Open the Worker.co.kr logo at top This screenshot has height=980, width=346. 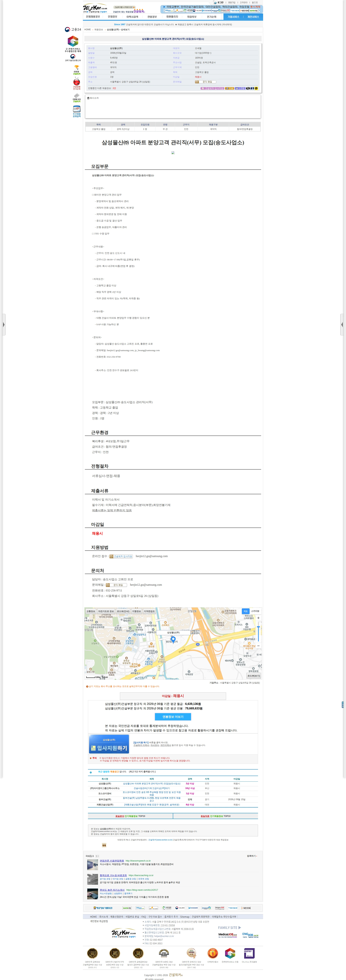tap(95, 8)
